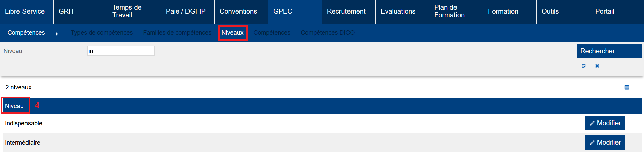This screenshot has width=644, height=160.
Task: Switch to Types de compétences tab
Action: tap(102, 33)
